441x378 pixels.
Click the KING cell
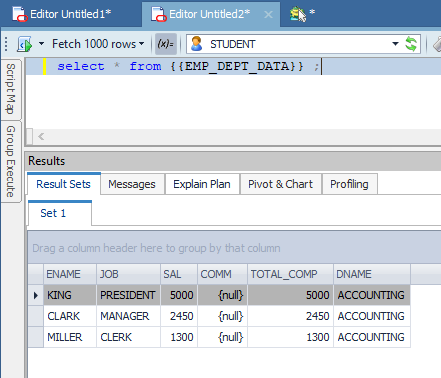click(x=70, y=295)
